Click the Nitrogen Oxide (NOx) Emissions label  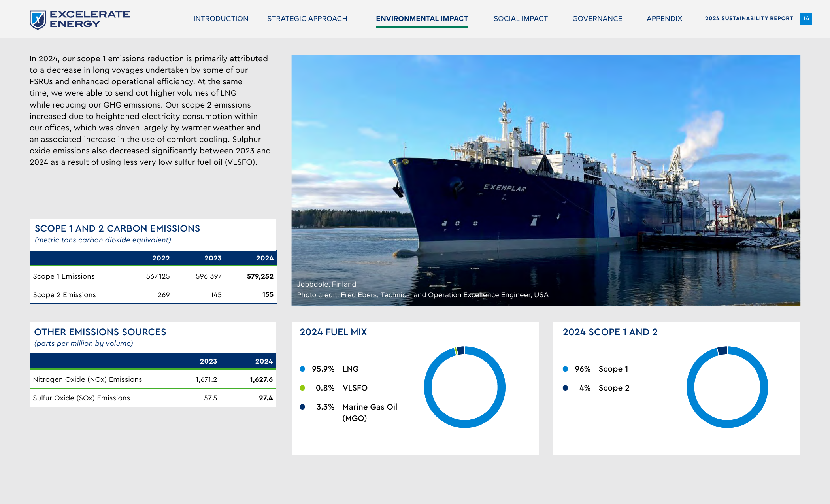(x=87, y=379)
